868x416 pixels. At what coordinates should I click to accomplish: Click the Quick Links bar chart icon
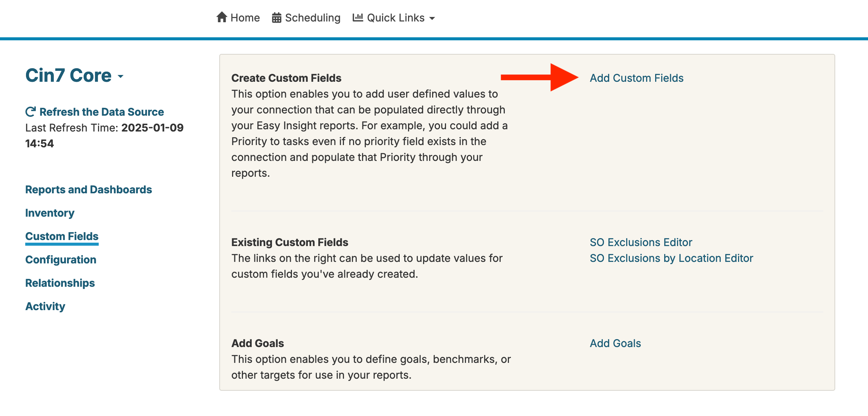(x=358, y=17)
